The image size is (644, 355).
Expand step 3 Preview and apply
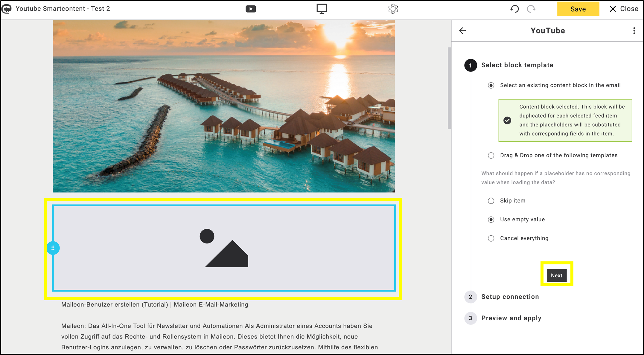coord(511,318)
